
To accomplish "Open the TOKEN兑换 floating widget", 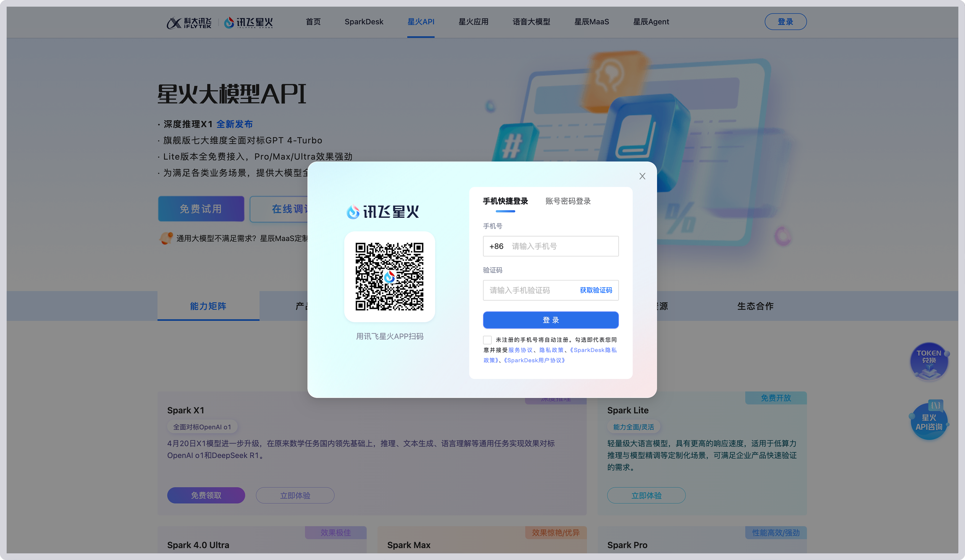I will [x=929, y=361].
